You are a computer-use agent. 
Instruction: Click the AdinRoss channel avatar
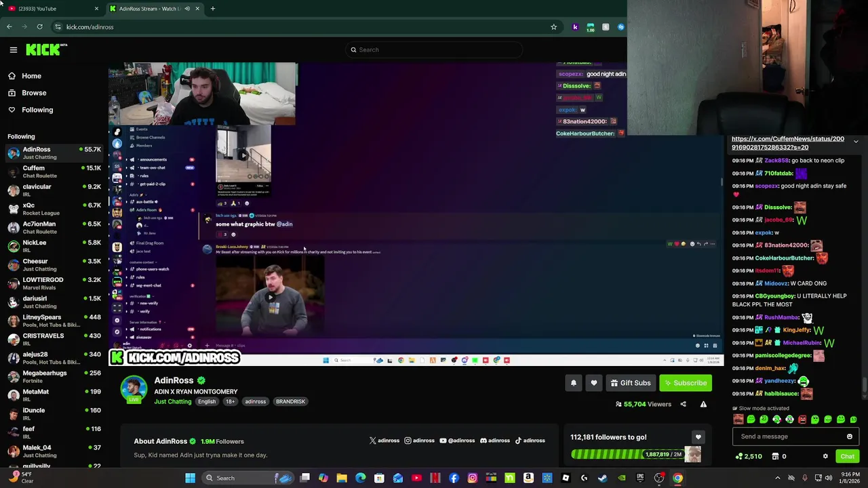[134, 388]
